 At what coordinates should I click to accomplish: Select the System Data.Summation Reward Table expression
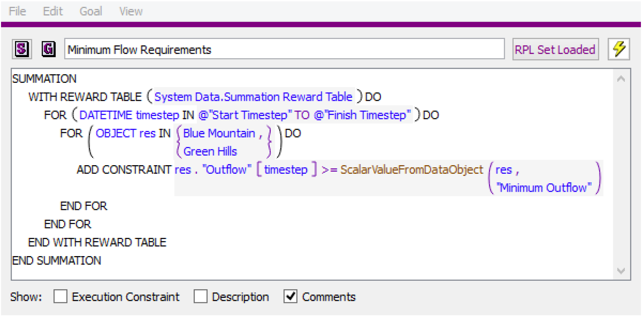click(x=253, y=97)
